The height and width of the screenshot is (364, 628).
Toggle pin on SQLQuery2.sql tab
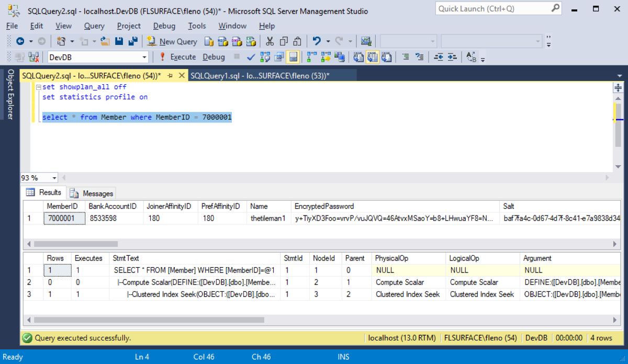[x=170, y=76]
